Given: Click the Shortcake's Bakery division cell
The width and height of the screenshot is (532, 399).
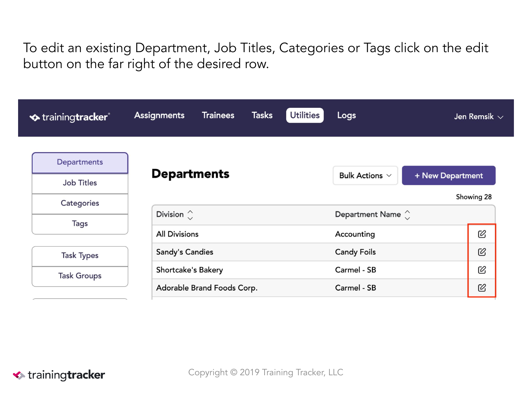Looking at the screenshot, I should coord(190,270).
